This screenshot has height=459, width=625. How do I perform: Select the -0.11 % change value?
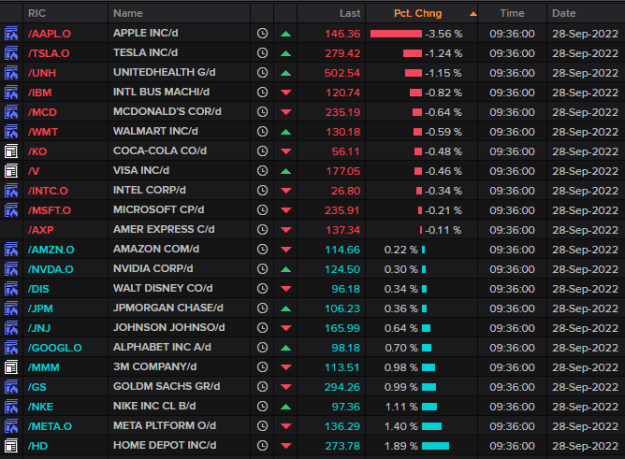[443, 230]
